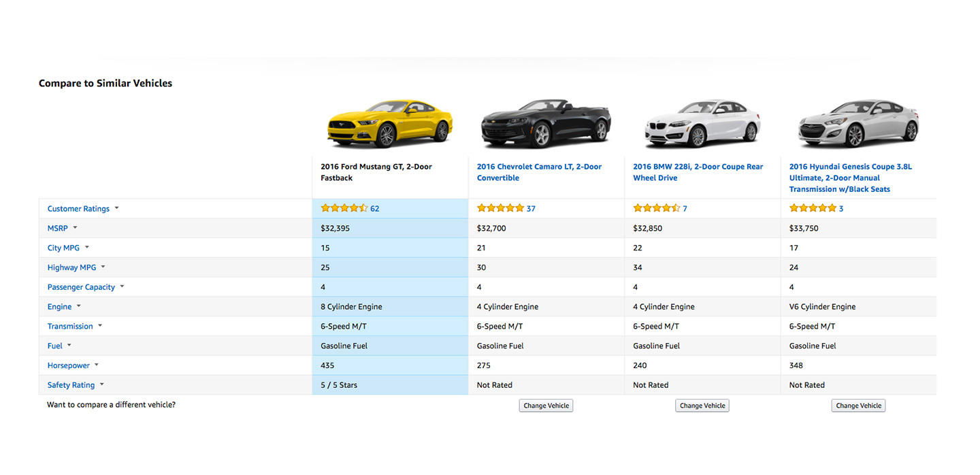The width and height of the screenshot is (980, 475).
Task: Open the 62 reviews count for Mustang
Action: 375,209
